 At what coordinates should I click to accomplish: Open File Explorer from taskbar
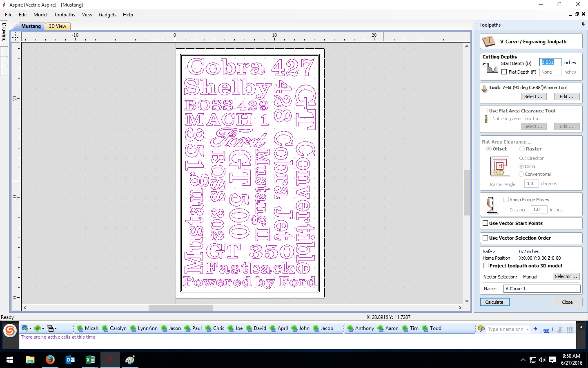click(x=30, y=360)
